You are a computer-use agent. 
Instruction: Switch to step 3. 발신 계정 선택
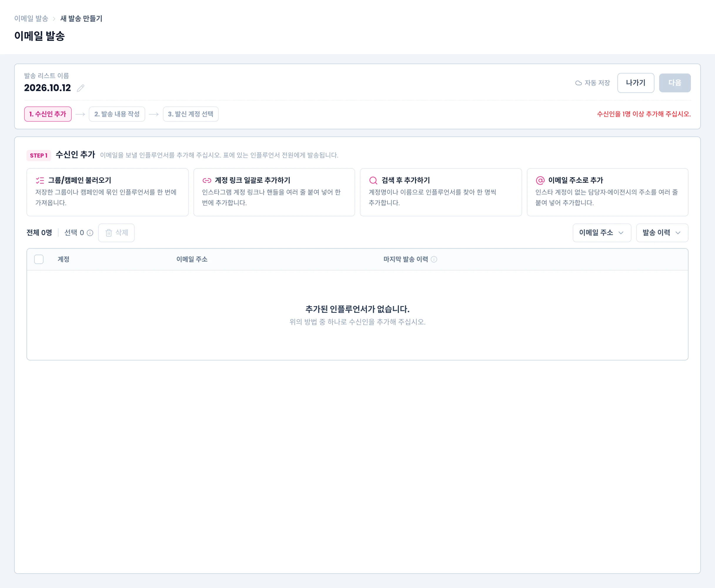[x=191, y=114]
